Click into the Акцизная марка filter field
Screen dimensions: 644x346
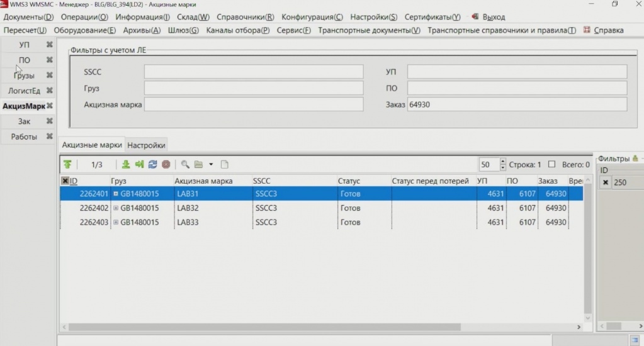click(x=254, y=104)
